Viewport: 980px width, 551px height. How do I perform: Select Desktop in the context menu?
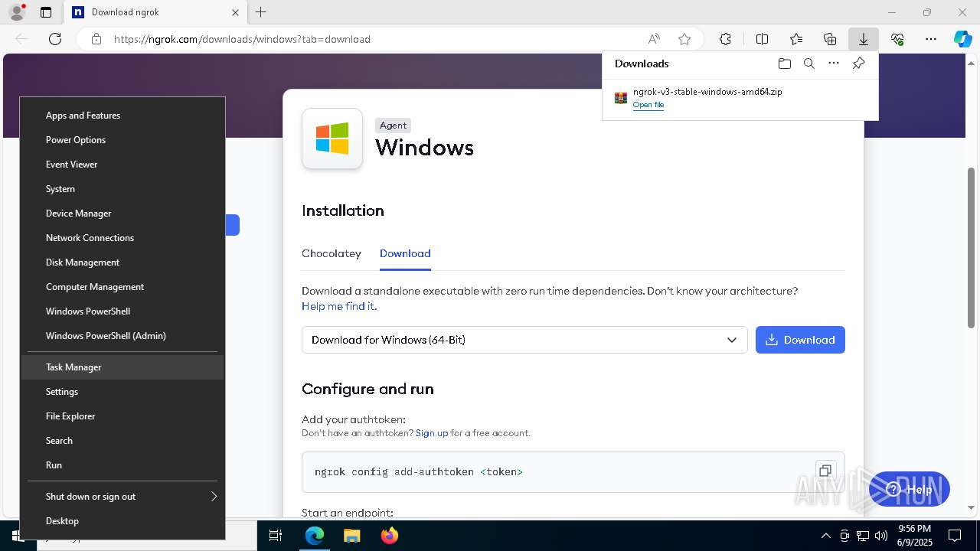(x=122, y=521)
